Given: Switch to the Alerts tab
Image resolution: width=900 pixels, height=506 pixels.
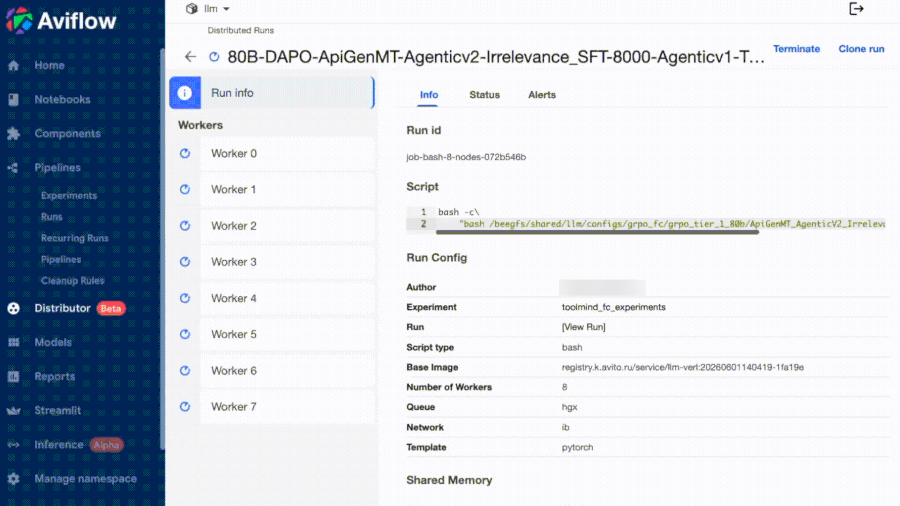Looking at the screenshot, I should 542,95.
